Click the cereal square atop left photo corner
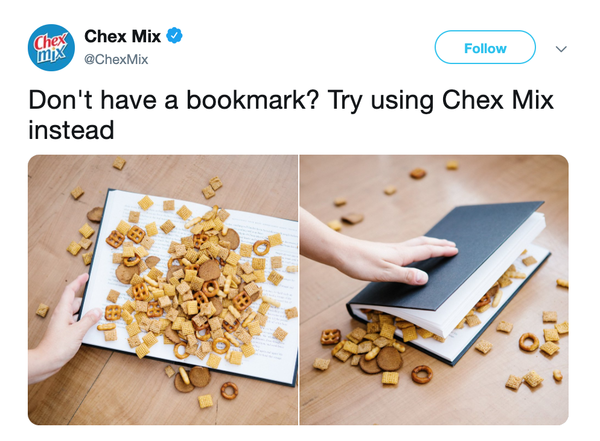Image resolution: width=600 pixels, height=441 pixels. click(119, 163)
